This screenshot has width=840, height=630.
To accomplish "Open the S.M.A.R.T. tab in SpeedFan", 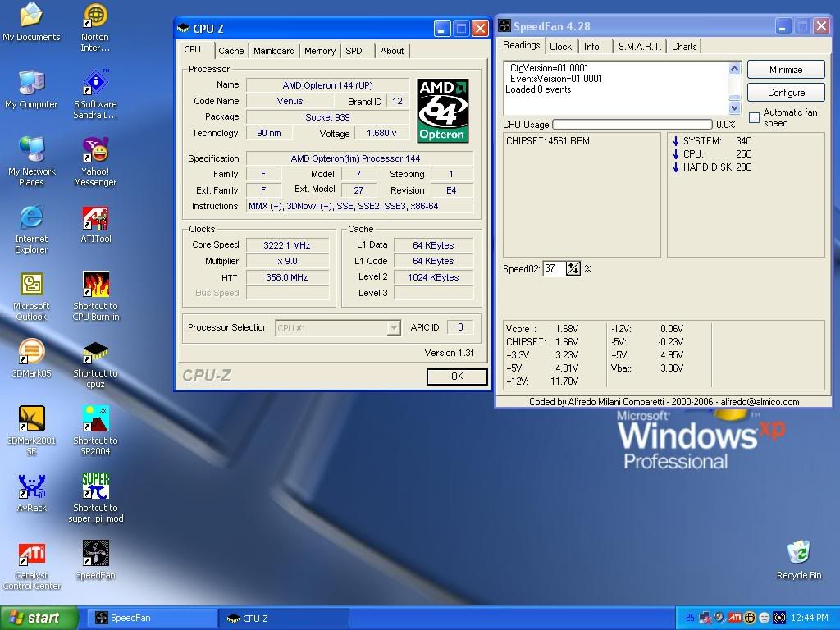I will [639, 47].
